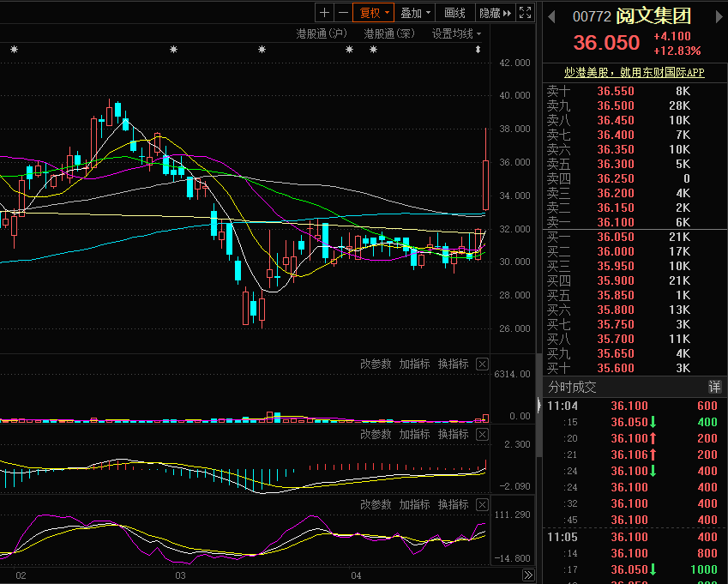Go to previous stock arrow
This screenshot has width=728, height=584.
pos(551,17)
